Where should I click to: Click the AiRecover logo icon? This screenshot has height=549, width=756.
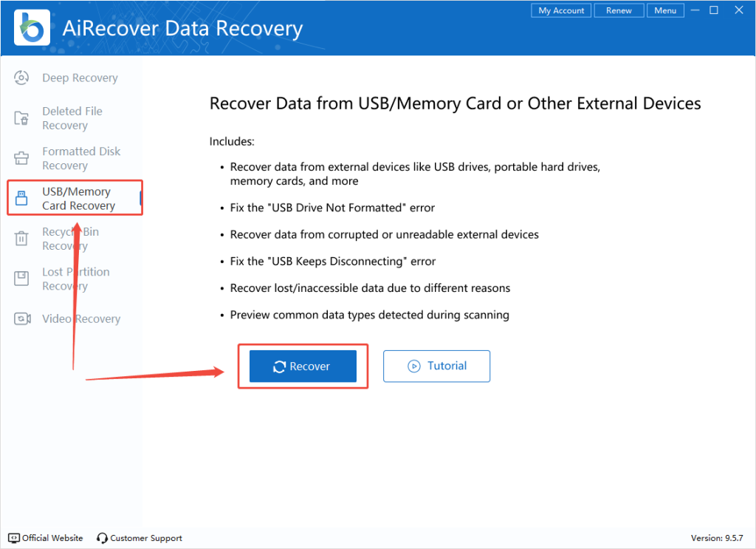tap(32, 27)
